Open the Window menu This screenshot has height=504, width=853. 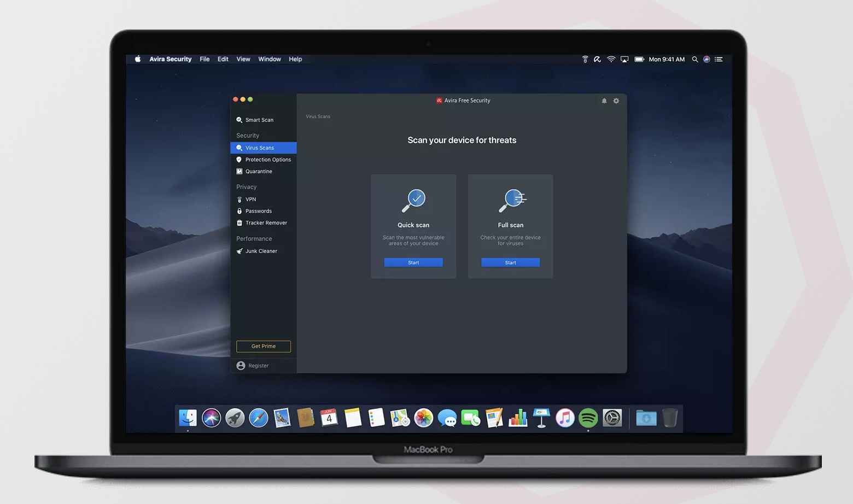click(x=270, y=59)
